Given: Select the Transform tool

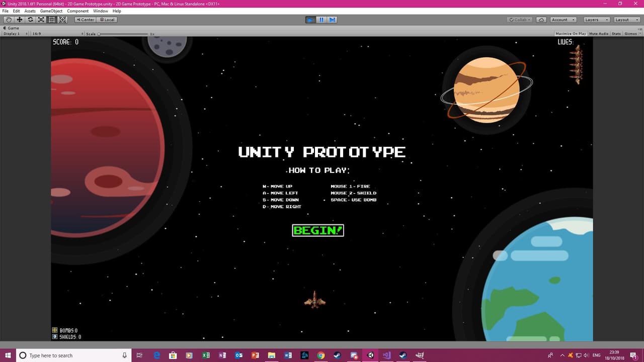Looking at the screenshot, I should click(62, 20).
